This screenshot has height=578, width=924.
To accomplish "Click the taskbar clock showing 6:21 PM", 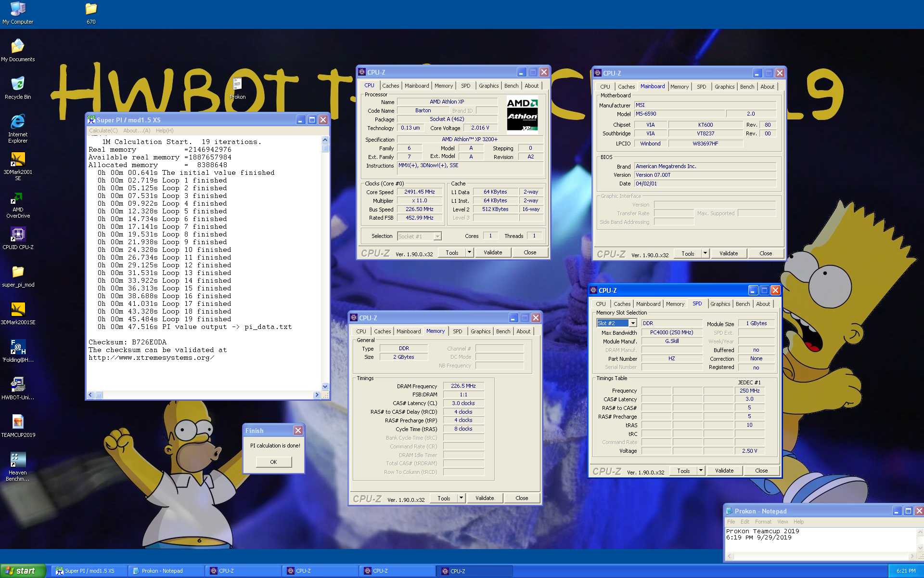I will pos(906,571).
